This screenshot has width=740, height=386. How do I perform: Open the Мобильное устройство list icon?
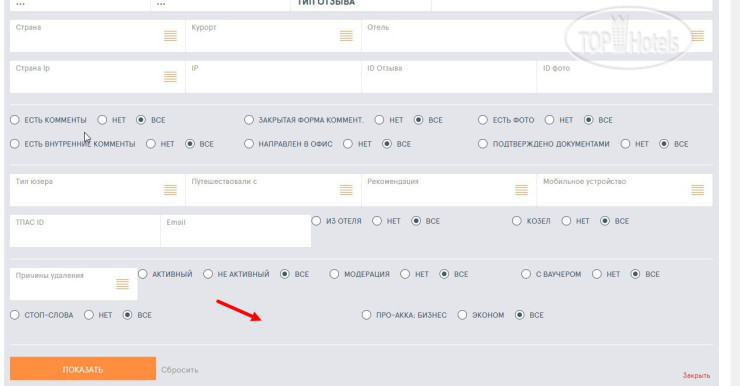(698, 190)
